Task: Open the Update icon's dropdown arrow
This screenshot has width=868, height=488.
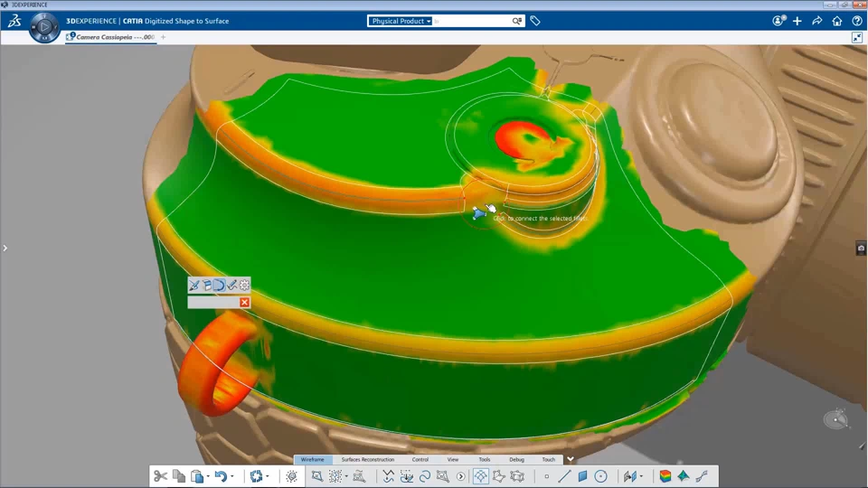Action: [x=268, y=477]
